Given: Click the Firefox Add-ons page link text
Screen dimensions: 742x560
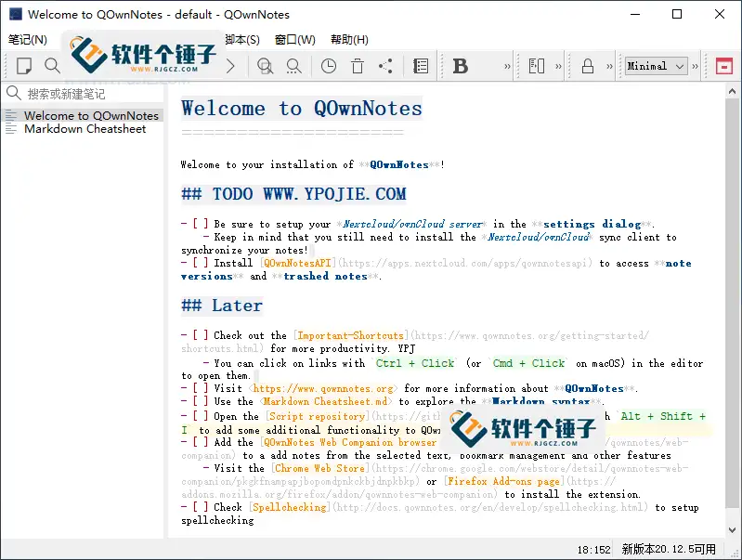Looking at the screenshot, I should (x=503, y=481).
